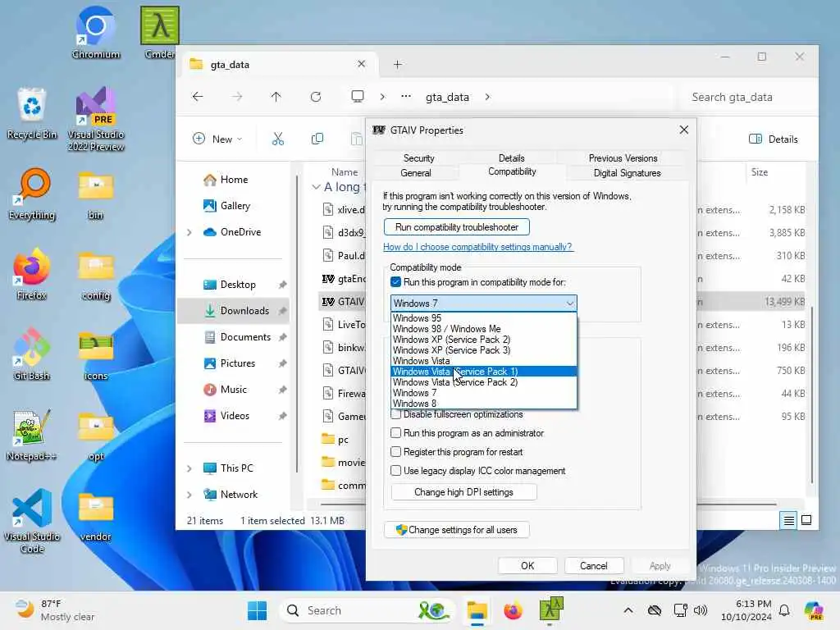Expand This PC in navigation pane
Screen dimensions: 840x630
[189, 468]
